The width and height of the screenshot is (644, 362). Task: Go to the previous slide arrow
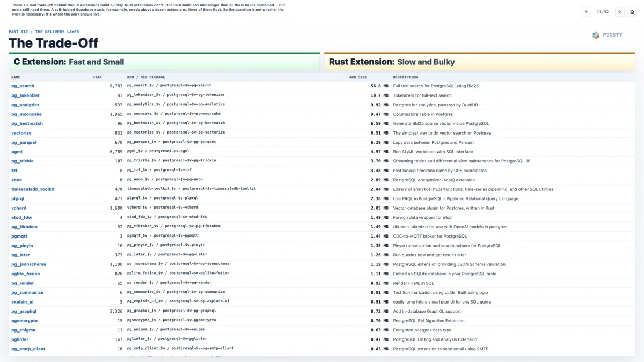(x=587, y=12)
